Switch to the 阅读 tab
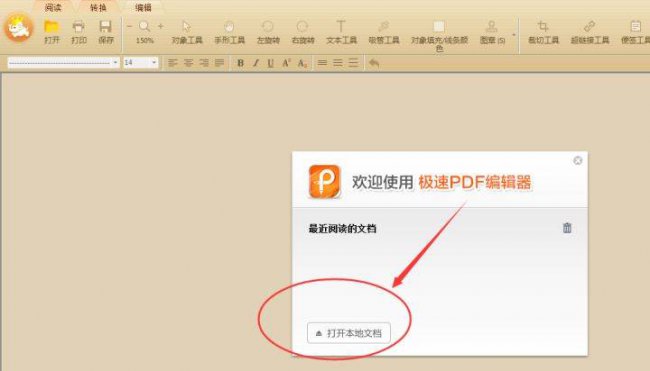The height and width of the screenshot is (371, 650). click(53, 7)
